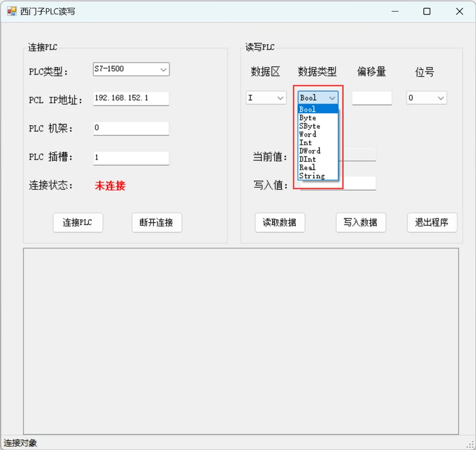Click the 未连接 status text
Viewport: 476px width, 450px height.
pos(110,185)
